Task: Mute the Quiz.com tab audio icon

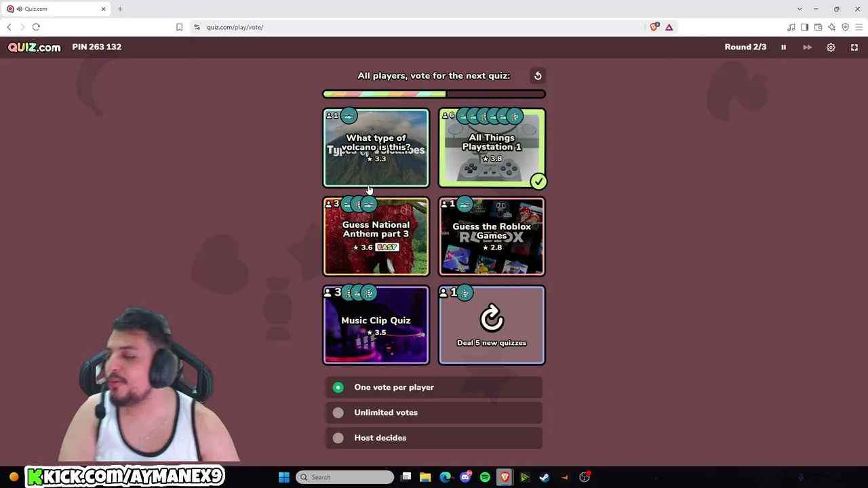Action: click(x=20, y=9)
